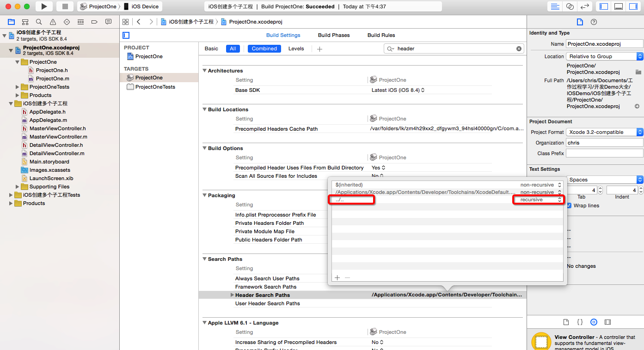Image resolution: width=644 pixels, height=350 pixels.
Task: Expand the ProjectOneTests folder
Action: point(18,87)
